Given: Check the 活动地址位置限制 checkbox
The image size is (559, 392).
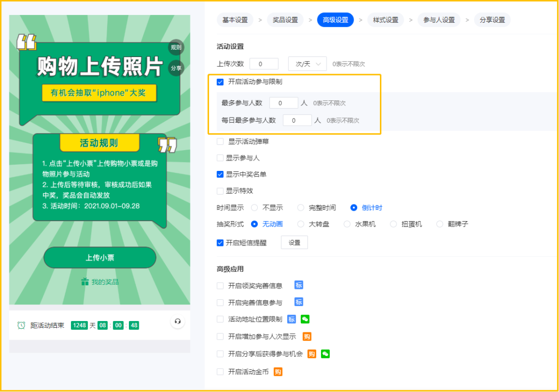Looking at the screenshot, I should (x=220, y=319).
